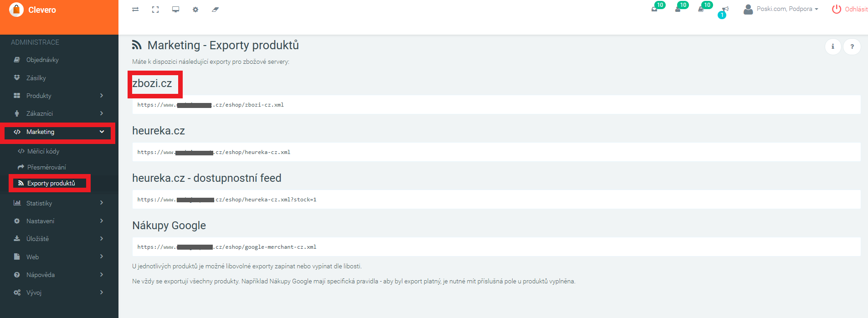Expand the Produkty sidebar section
The width and height of the screenshot is (868, 318).
coord(59,96)
